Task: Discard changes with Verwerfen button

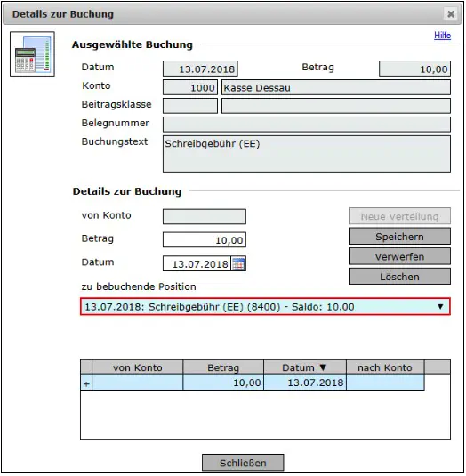Action: pos(400,256)
